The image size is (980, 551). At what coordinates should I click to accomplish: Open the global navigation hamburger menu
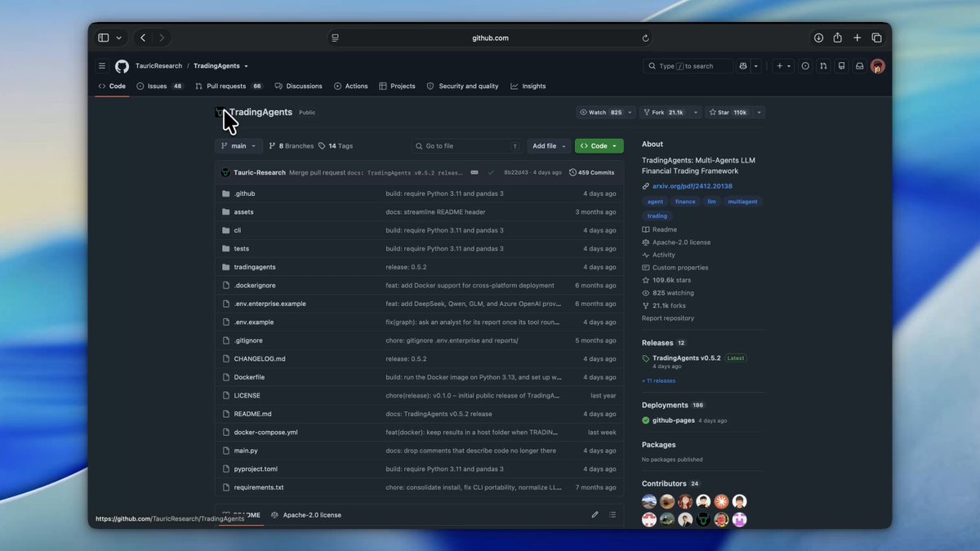point(102,66)
